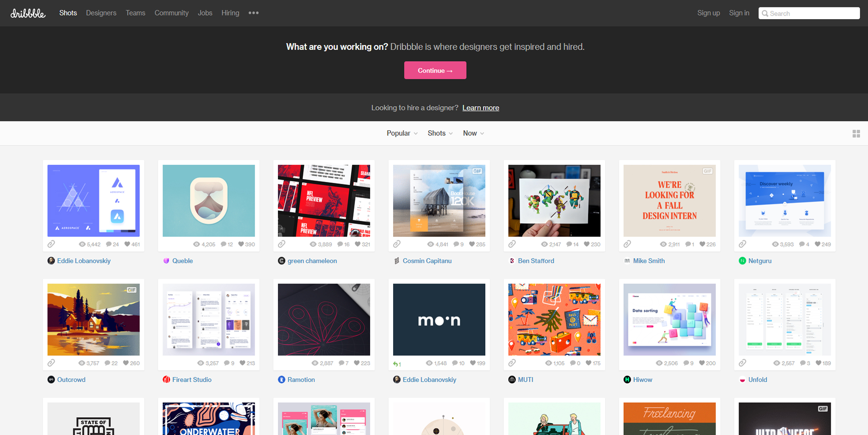Viewport: 868px width, 435px height.
Task: Click the Ramotion avatar icon
Action: (x=282, y=379)
